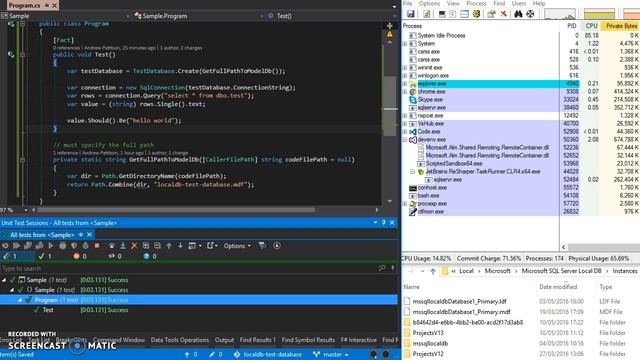Sort by the CPU column header
This screenshot has width=640, height=360.
(591, 26)
